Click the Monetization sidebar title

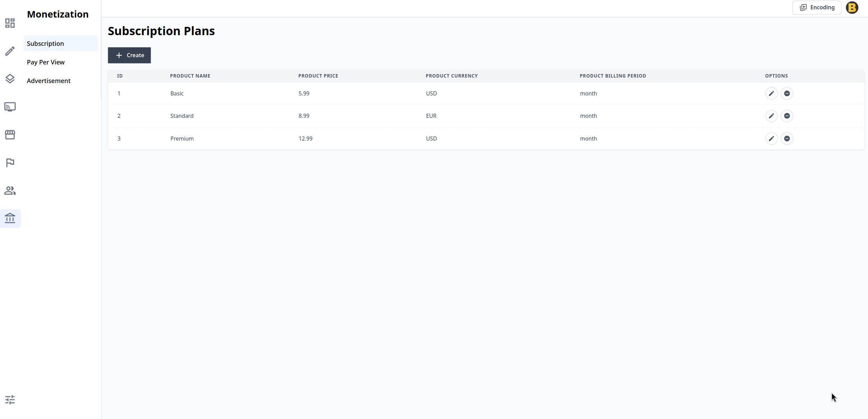(x=58, y=14)
